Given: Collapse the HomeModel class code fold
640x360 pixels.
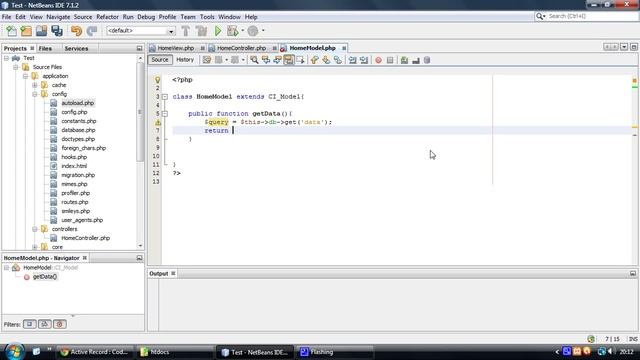Looking at the screenshot, I should coord(165,97).
